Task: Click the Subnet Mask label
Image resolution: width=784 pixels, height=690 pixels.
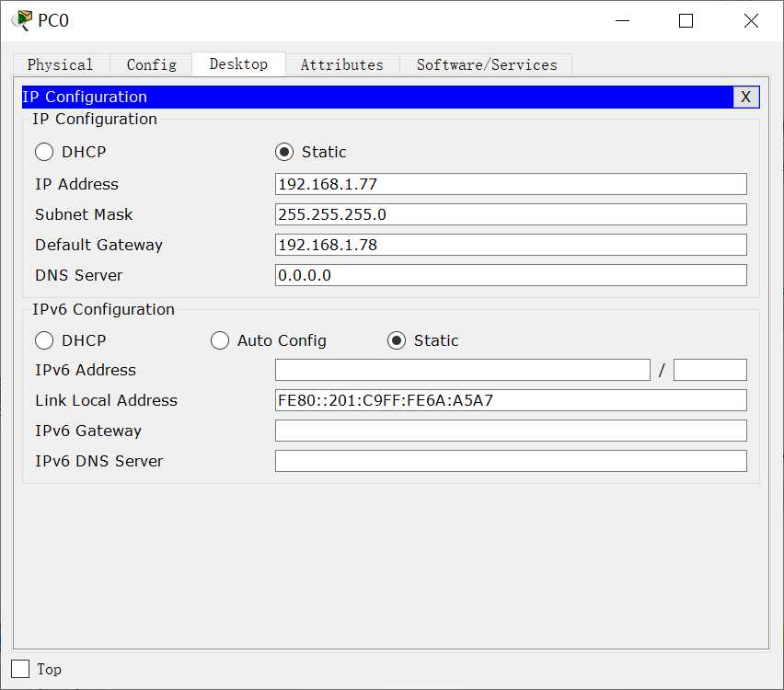Action: pos(84,214)
